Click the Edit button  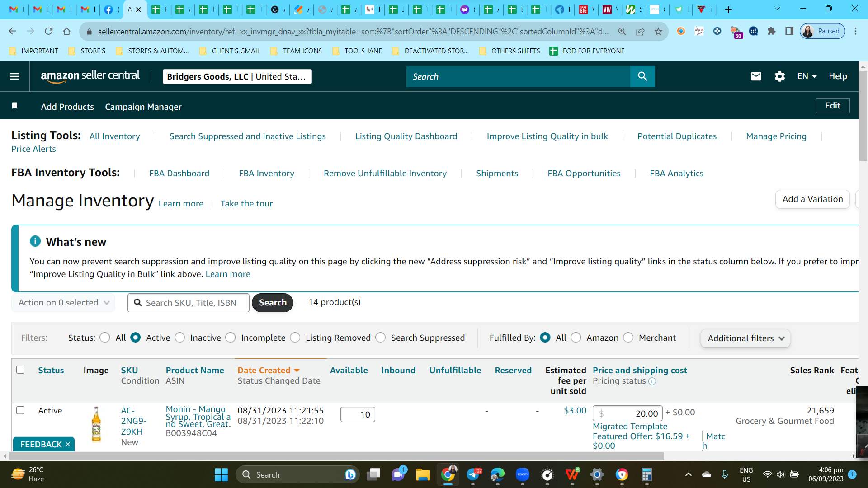click(x=833, y=105)
